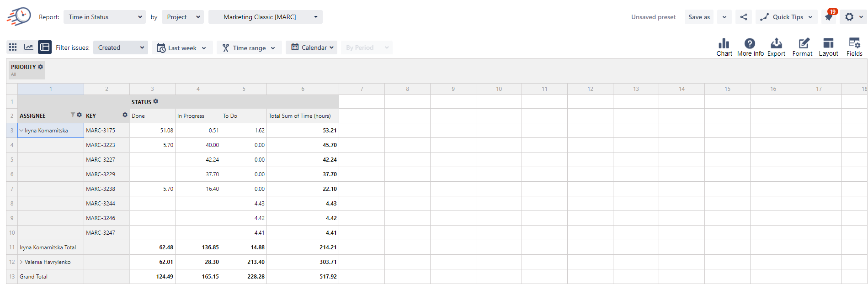This screenshot has width=868, height=284.
Task: Expand the Valeriia Havrylenko row
Action: [x=21, y=262]
